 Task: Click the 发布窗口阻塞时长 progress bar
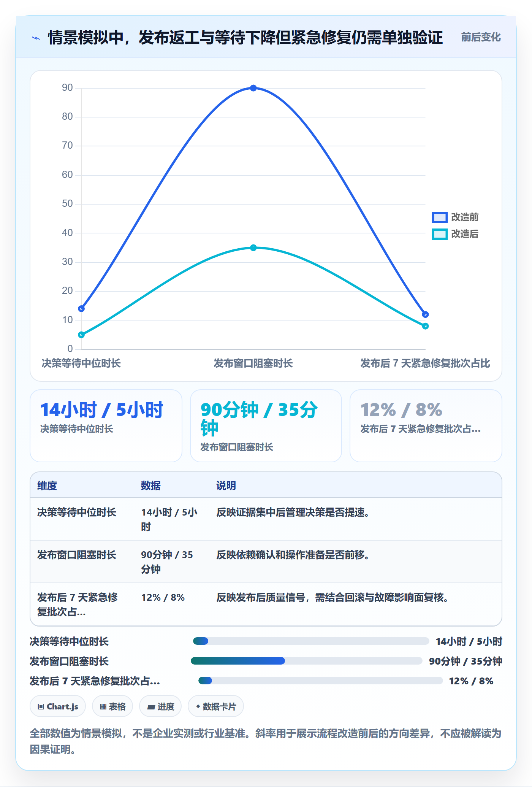pos(307,661)
